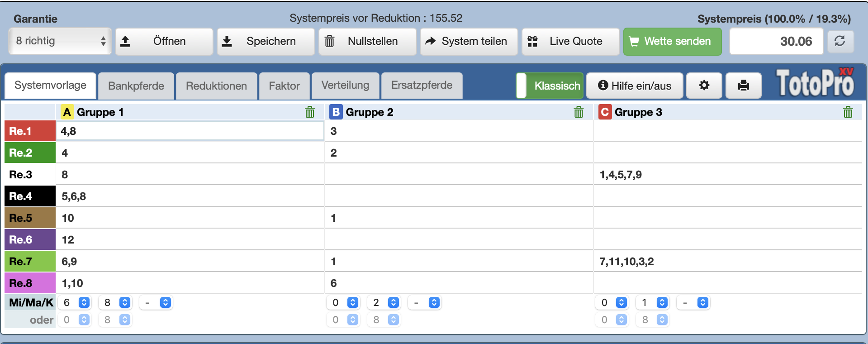Click the red Re.1 race label
The width and height of the screenshot is (868, 344).
[x=30, y=131]
